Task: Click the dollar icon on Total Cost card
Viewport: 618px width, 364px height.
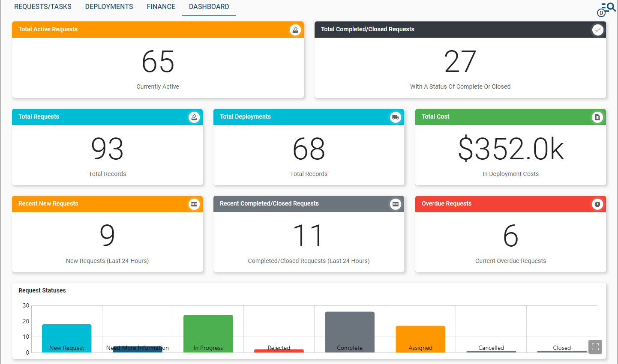Action: coord(597,117)
